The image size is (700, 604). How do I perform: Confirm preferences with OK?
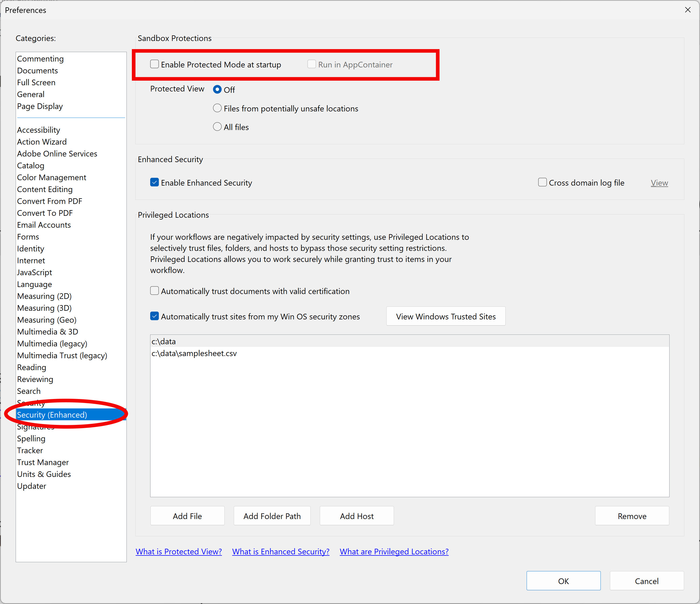[563, 581]
